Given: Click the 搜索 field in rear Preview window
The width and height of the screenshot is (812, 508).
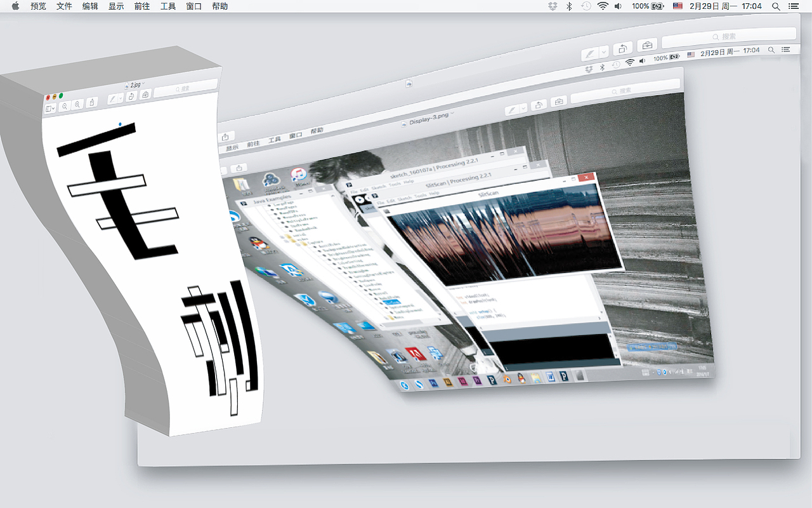Looking at the screenshot, I should [728, 39].
